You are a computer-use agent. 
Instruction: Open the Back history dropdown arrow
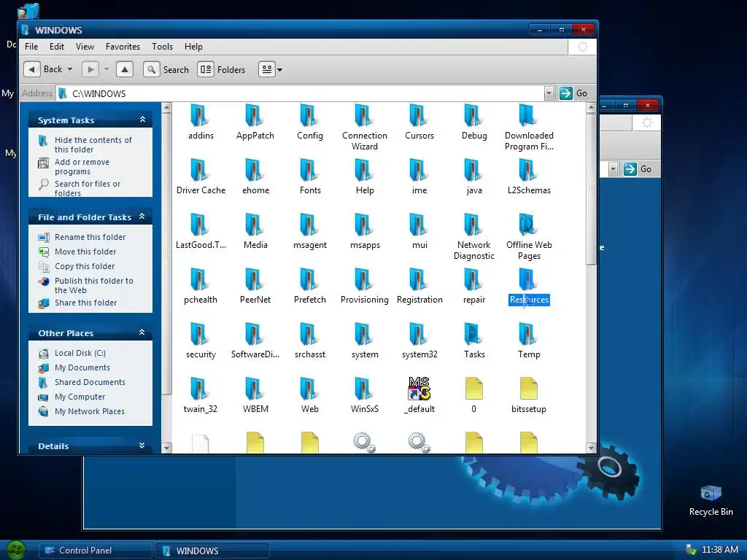69,69
